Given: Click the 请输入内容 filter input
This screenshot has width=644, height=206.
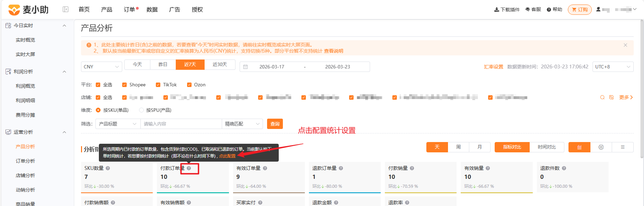Looking at the screenshot, I should tap(181, 124).
